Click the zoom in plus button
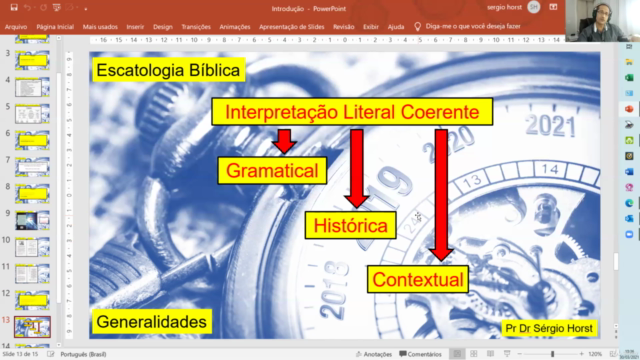The width and height of the screenshot is (640, 360). click(581, 354)
